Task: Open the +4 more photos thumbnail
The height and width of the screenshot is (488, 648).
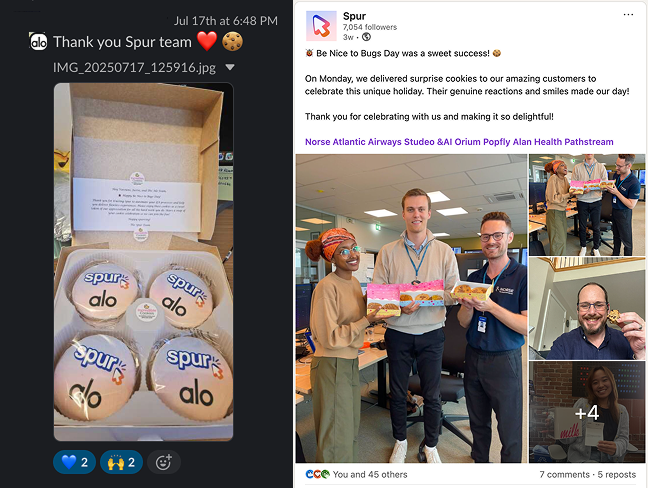Action: click(x=587, y=412)
